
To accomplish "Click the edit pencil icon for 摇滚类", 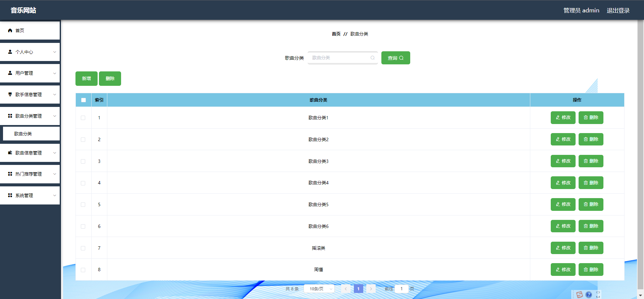I will click(558, 248).
